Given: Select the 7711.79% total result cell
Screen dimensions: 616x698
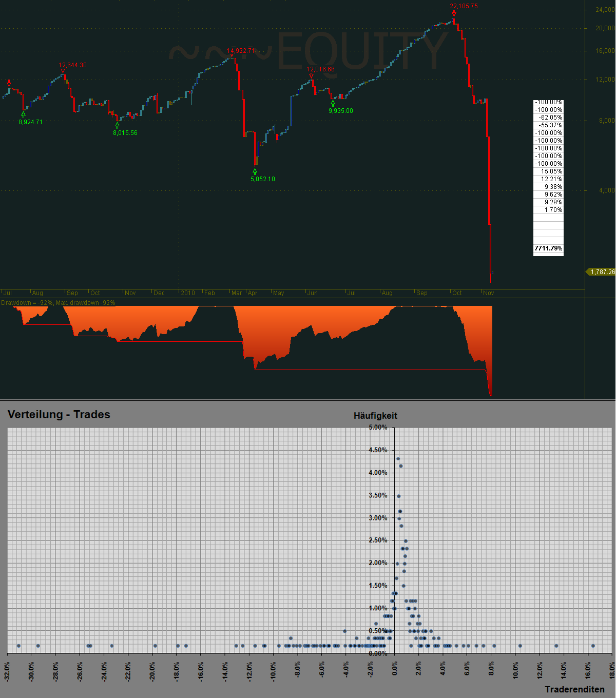Looking at the screenshot, I should pyautogui.click(x=548, y=248).
